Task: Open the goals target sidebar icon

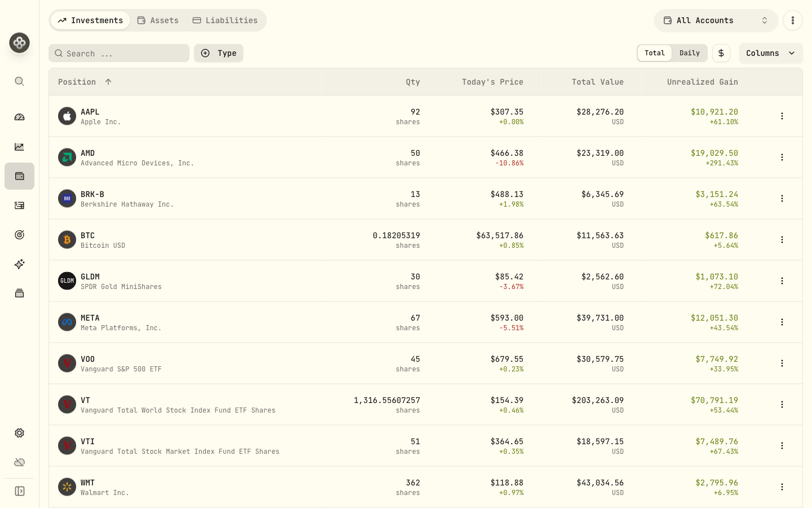Action: point(19,235)
